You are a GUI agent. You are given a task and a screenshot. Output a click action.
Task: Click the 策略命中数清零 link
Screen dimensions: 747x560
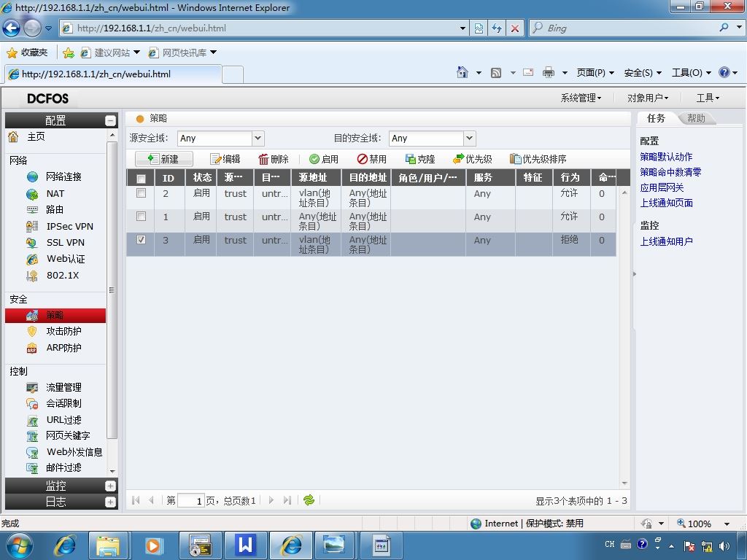coord(670,172)
